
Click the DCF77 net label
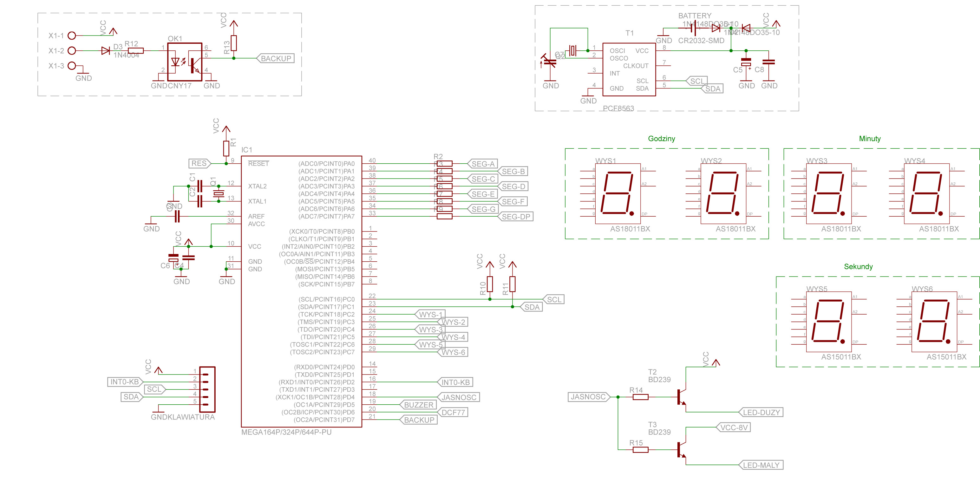(x=453, y=412)
